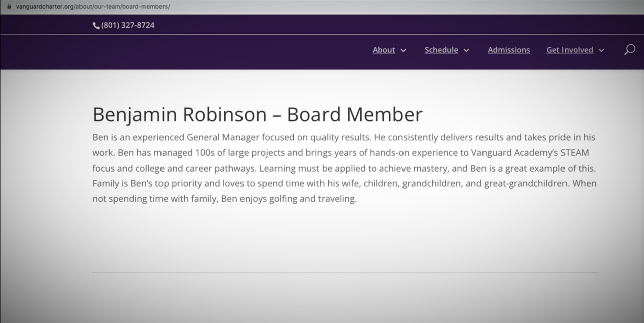Select the Get Involved menu item
The width and height of the screenshot is (644, 323).
coord(570,50)
